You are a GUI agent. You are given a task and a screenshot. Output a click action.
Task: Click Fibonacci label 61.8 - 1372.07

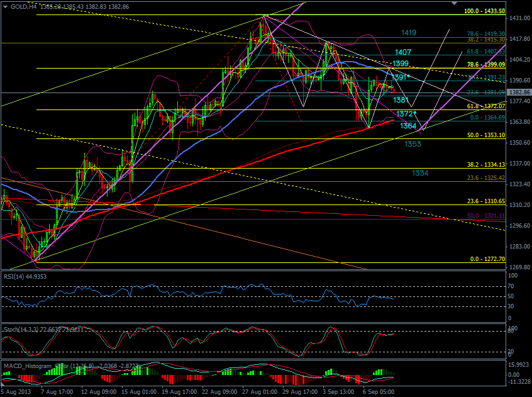click(486, 106)
